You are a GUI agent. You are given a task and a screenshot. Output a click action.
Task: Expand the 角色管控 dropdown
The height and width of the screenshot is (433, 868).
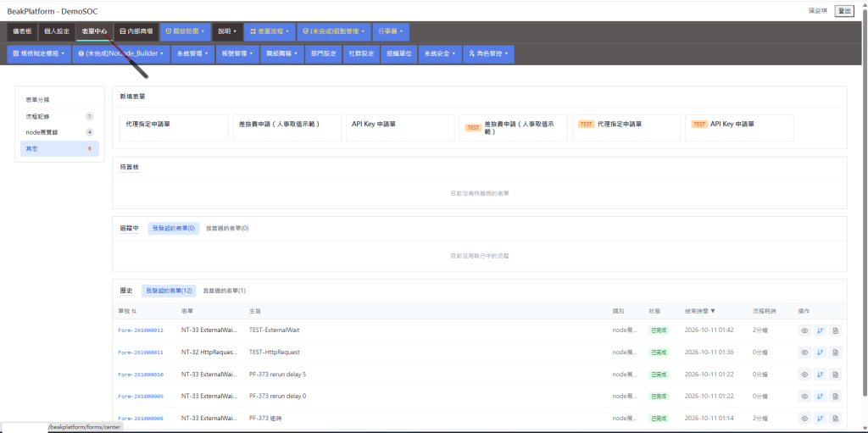(488, 53)
